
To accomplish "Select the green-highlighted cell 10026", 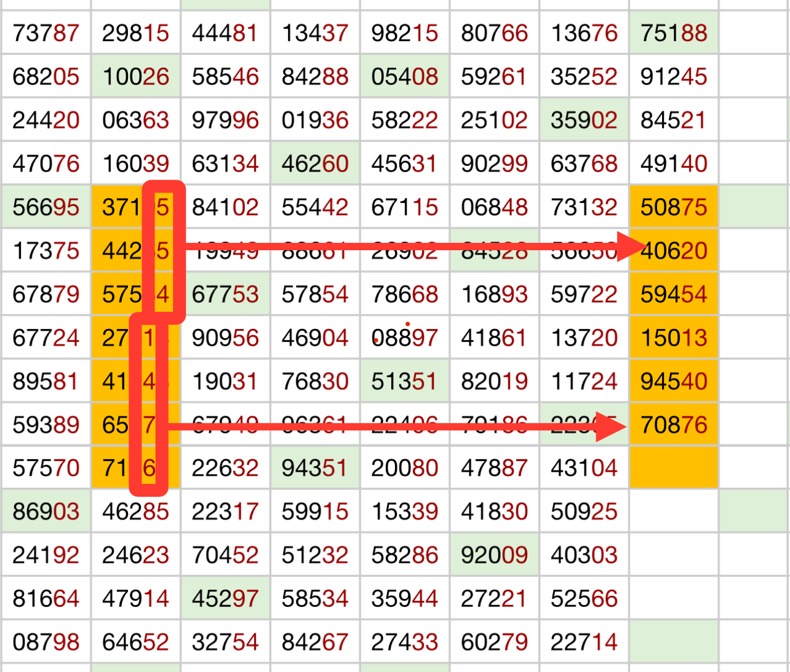I will (x=135, y=76).
